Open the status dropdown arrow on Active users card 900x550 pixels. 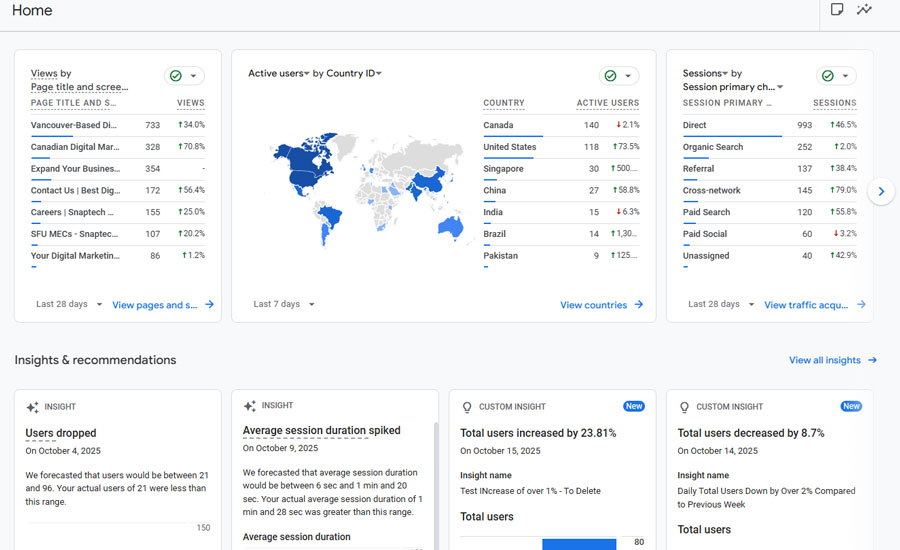point(628,76)
